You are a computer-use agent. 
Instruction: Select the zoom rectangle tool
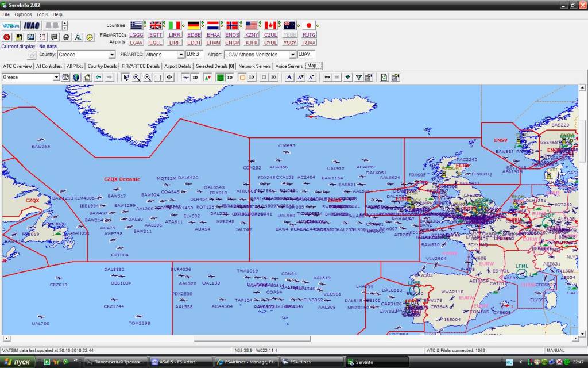coord(158,77)
